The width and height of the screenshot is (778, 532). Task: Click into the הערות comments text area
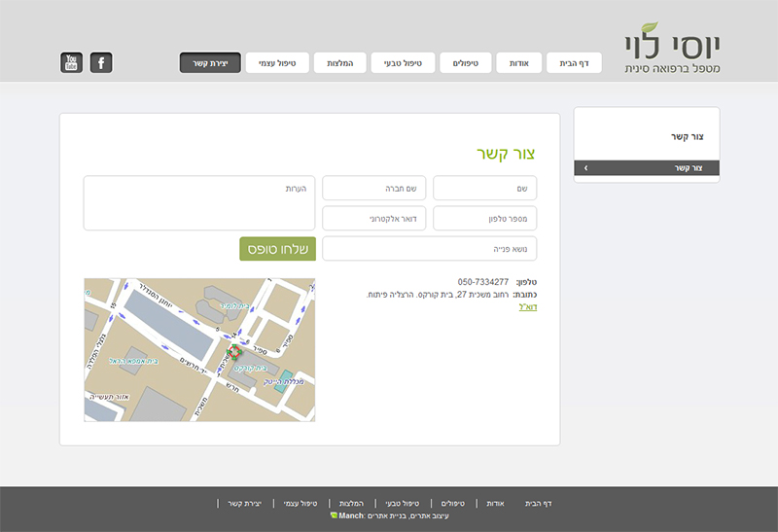click(199, 202)
